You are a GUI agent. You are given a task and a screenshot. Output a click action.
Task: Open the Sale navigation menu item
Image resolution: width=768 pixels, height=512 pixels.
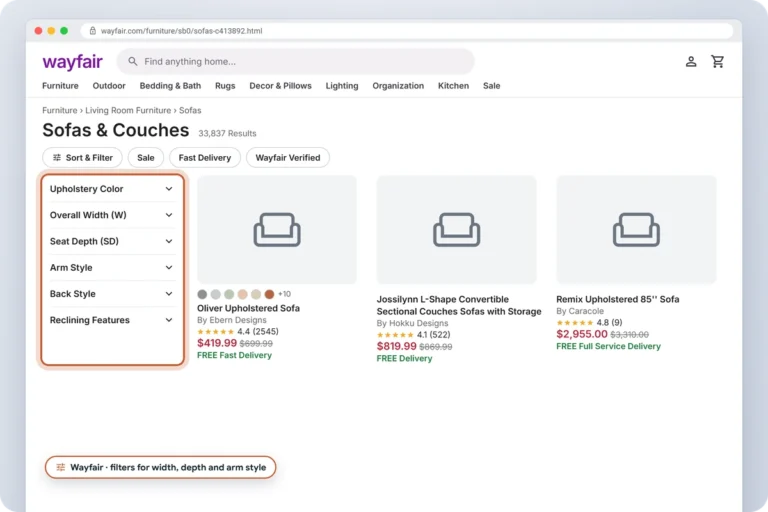coord(492,86)
